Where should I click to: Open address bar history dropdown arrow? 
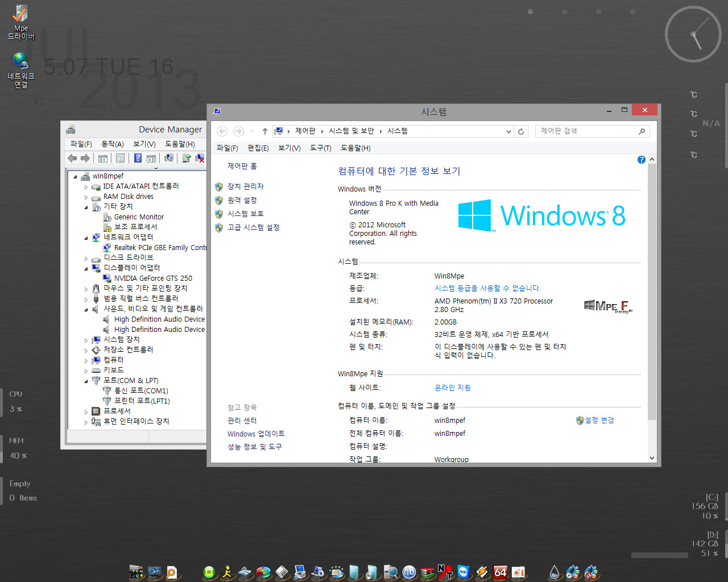coord(508,131)
